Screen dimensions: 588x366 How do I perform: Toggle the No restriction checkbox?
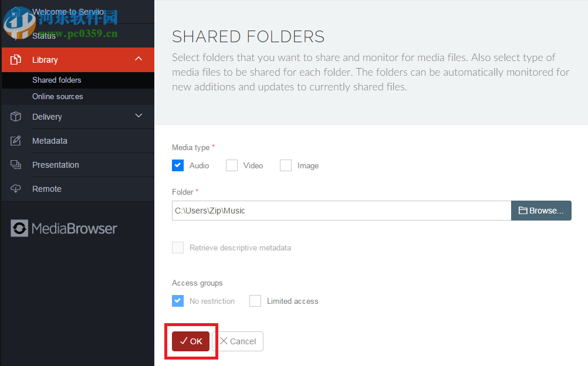[x=178, y=301]
